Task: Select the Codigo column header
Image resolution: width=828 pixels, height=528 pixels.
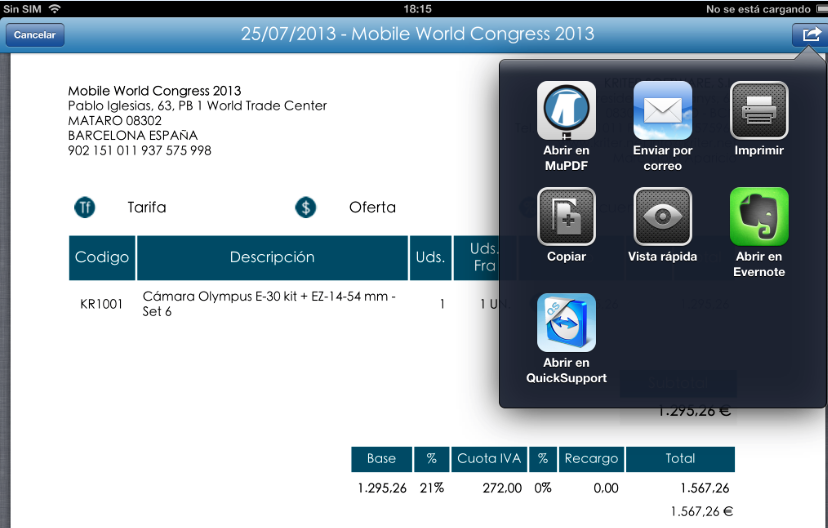Action: pos(102,257)
